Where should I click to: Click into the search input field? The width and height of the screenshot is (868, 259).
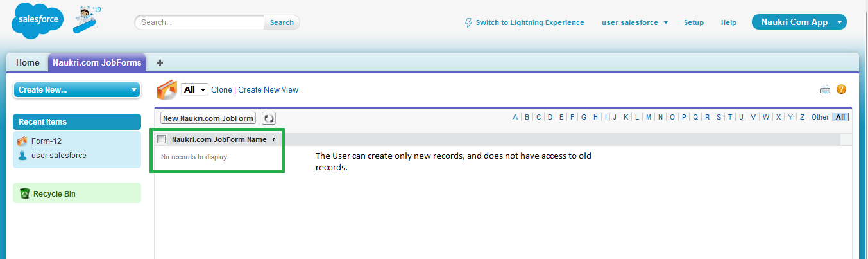200,22
